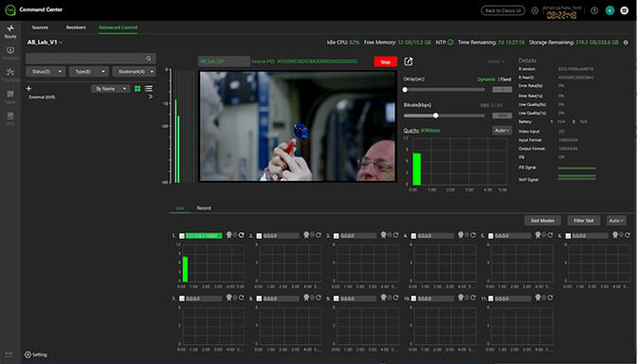Click the award badge icon for slot 7
Screen dimensions: 637x364
pyautogui.click(x=229, y=298)
